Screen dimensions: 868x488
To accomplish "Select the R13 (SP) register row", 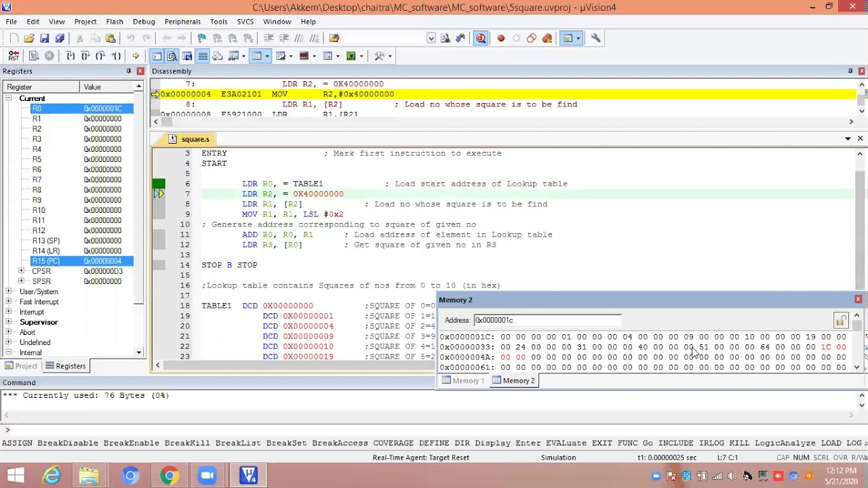I will (x=81, y=241).
